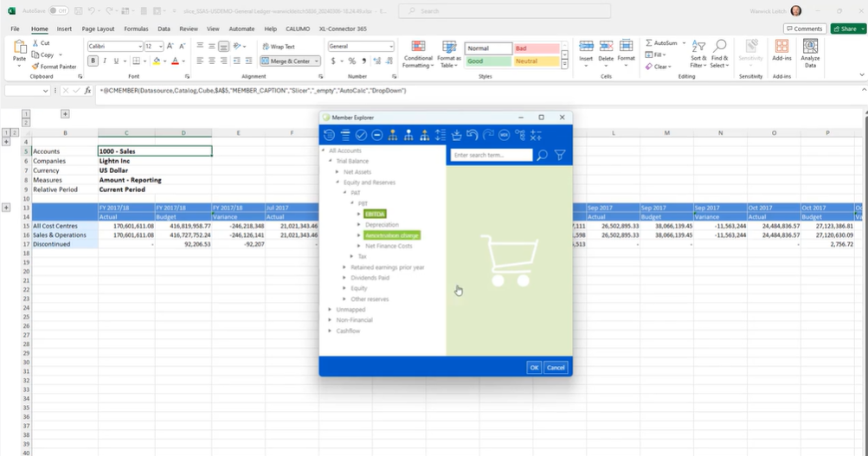Open the font size dropdown
The height and width of the screenshot is (456, 868).
point(160,47)
